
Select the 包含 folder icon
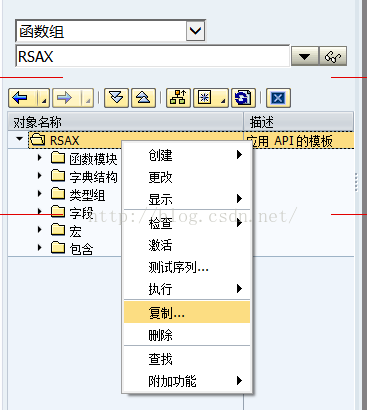tap(58, 248)
